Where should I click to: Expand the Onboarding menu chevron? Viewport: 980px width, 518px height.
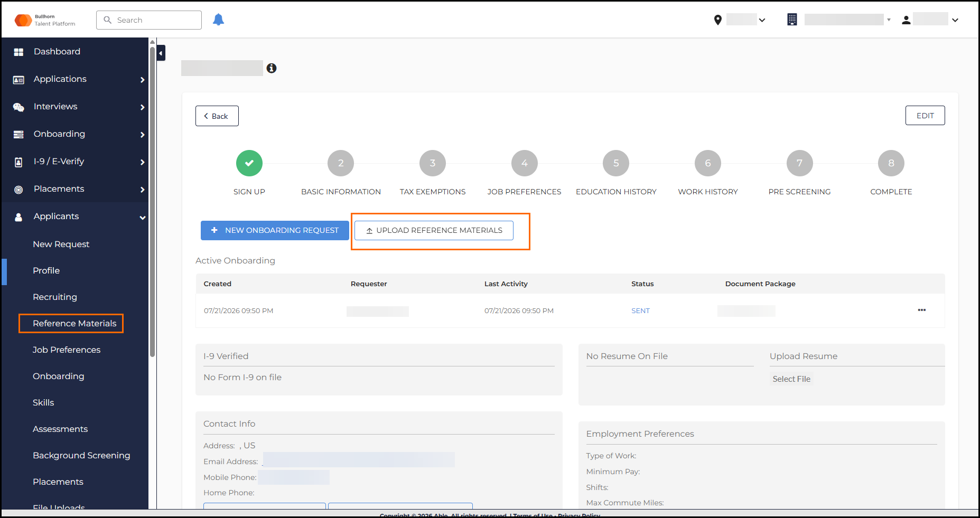142,135
